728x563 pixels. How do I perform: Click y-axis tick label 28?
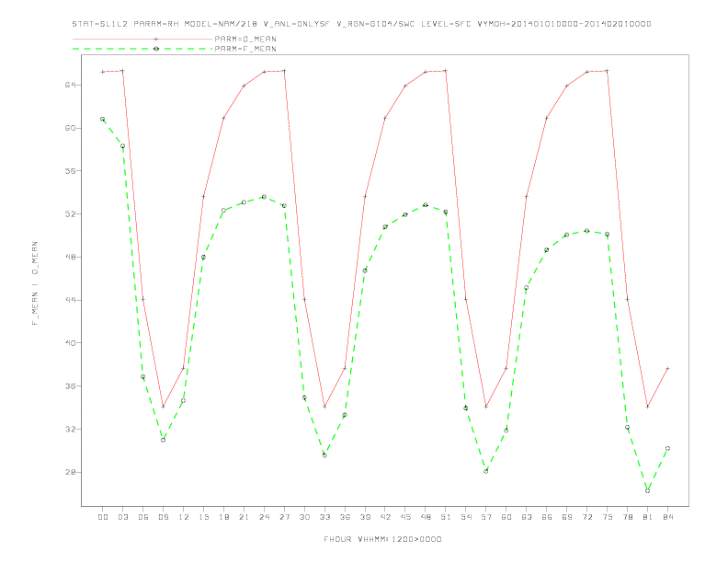point(70,473)
